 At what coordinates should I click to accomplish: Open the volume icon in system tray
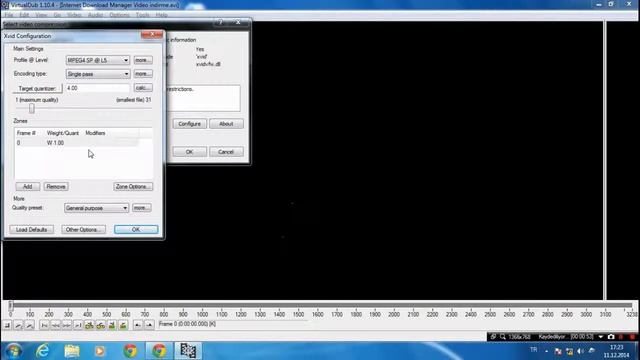click(x=580, y=351)
